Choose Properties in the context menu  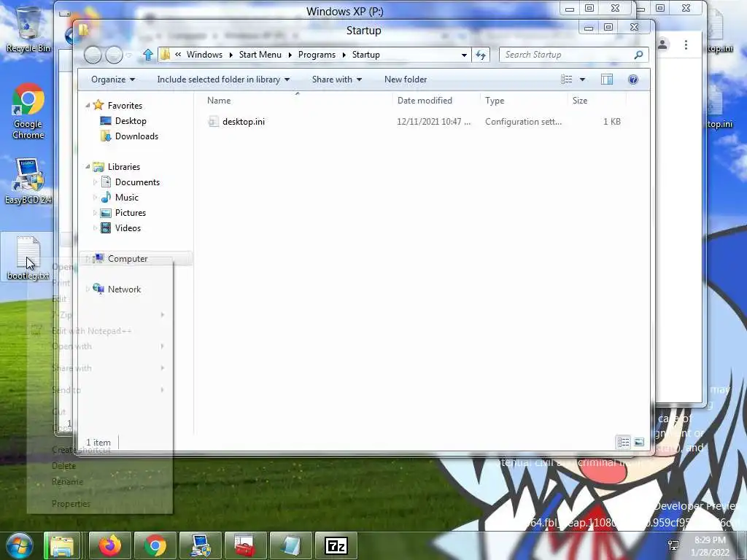point(99,503)
